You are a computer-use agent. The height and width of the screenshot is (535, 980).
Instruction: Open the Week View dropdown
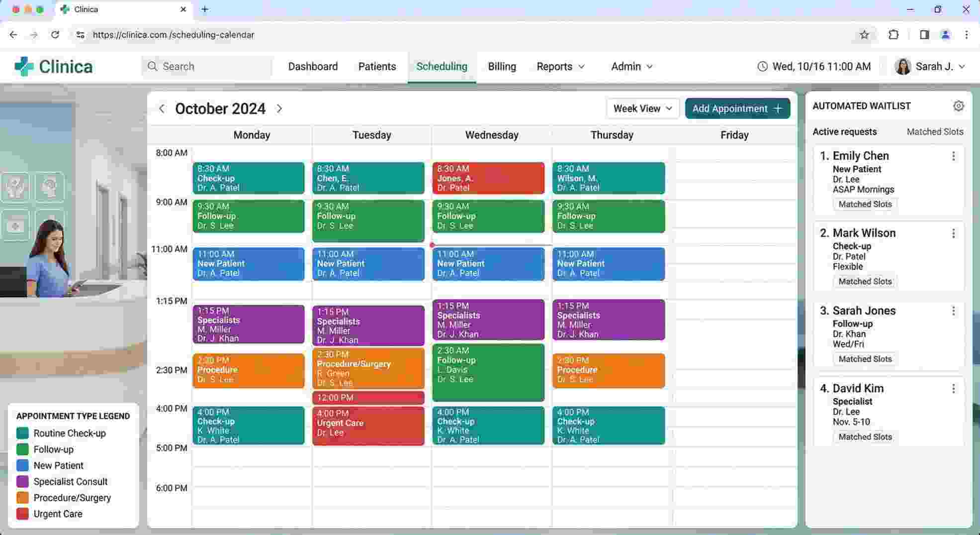pos(642,108)
